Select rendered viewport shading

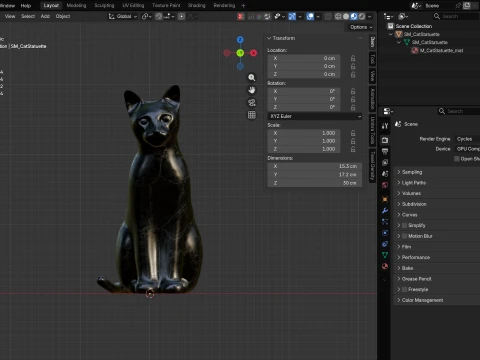[x=362, y=16]
